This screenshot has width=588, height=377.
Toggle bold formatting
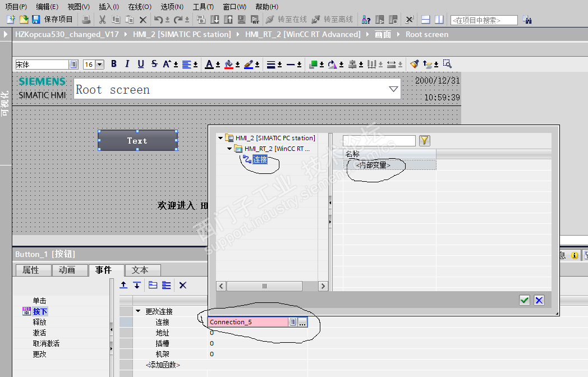pyautogui.click(x=114, y=64)
